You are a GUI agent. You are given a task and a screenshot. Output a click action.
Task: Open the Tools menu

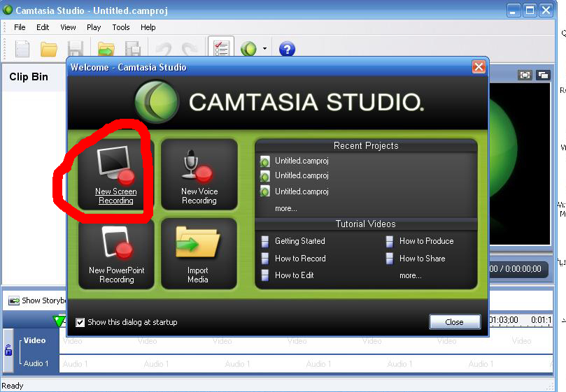120,27
